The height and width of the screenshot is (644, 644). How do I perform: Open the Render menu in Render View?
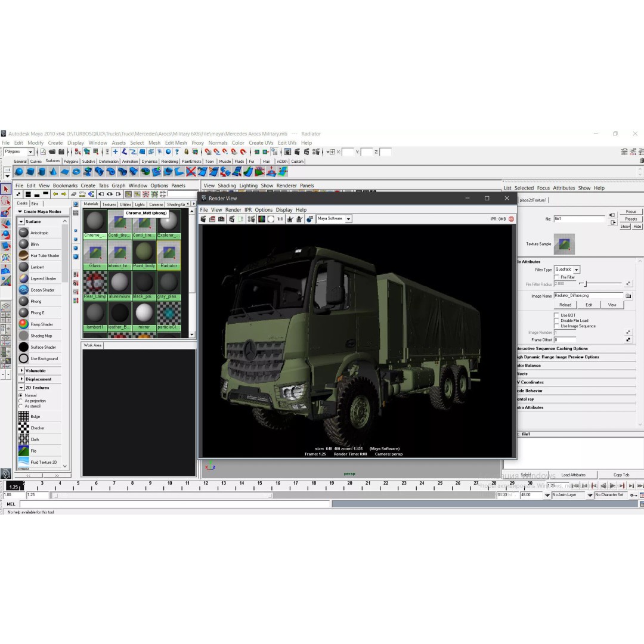[x=233, y=210]
